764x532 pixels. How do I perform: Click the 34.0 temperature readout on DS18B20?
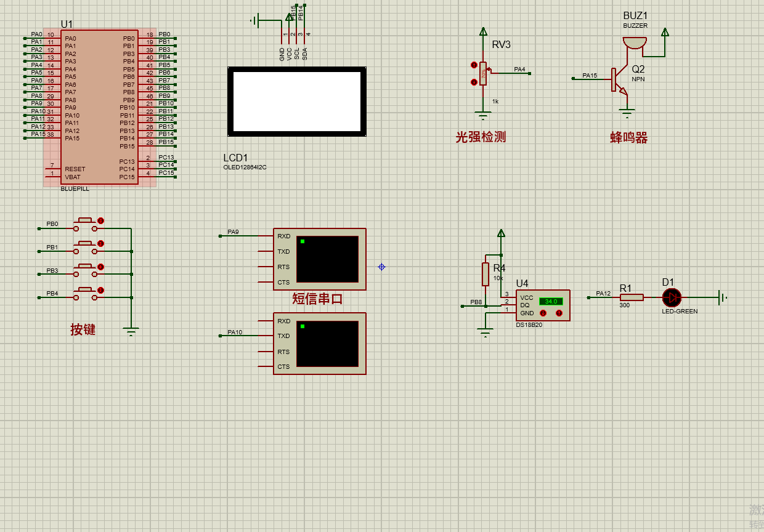(x=551, y=301)
